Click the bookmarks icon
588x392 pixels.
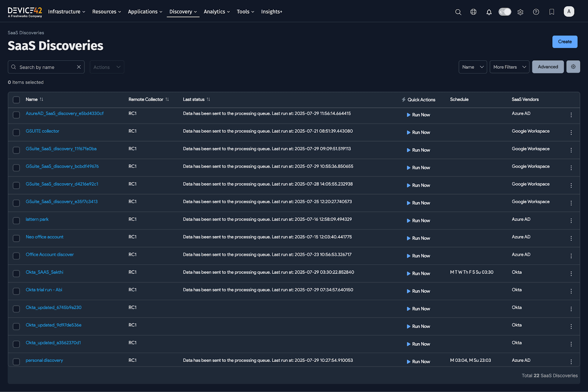click(x=551, y=12)
